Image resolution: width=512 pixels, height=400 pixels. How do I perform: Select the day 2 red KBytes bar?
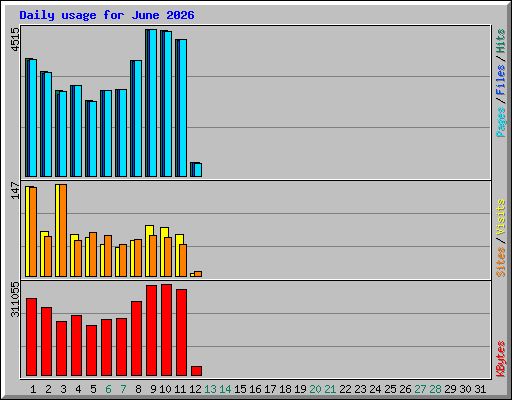point(46,341)
